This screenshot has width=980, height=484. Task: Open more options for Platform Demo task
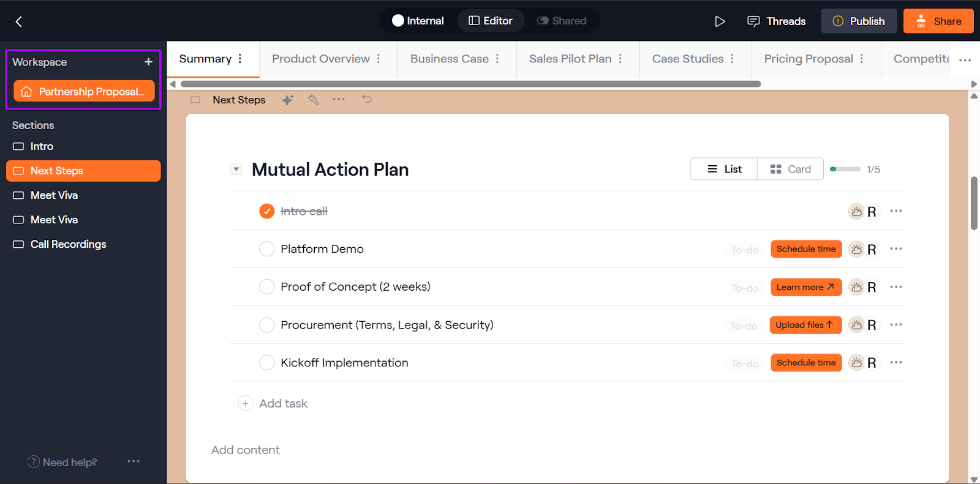(x=896, y=249)
